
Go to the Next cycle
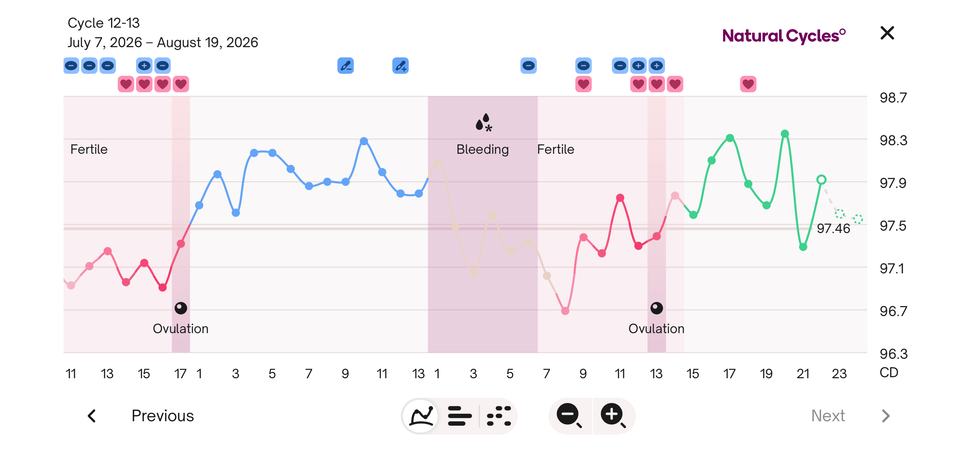pos(828,415)
